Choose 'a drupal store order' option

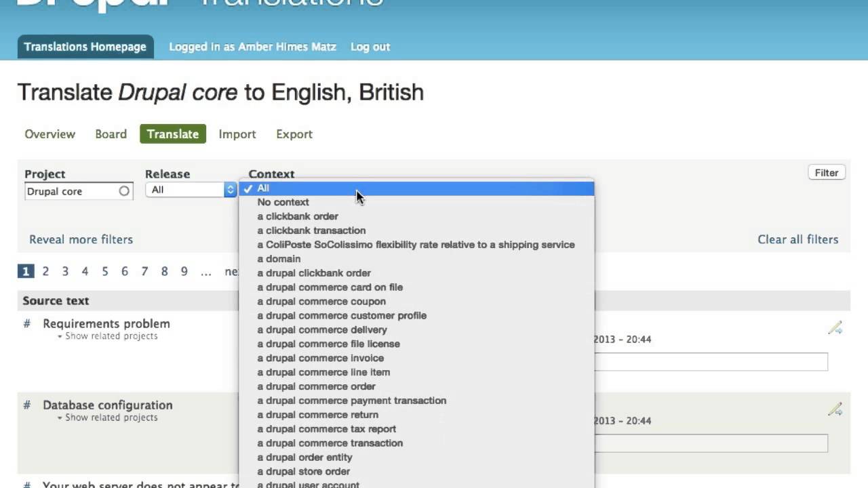coord(416,472)
